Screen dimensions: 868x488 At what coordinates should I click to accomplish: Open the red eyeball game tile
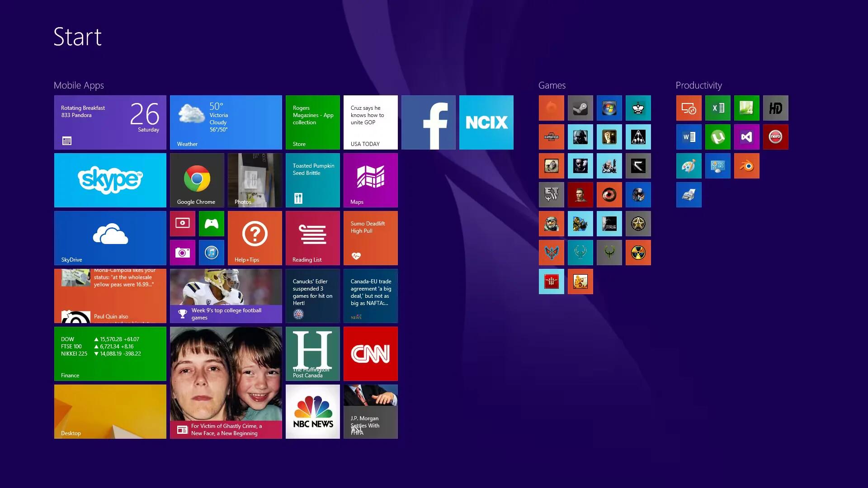click(x=609, y=195)
